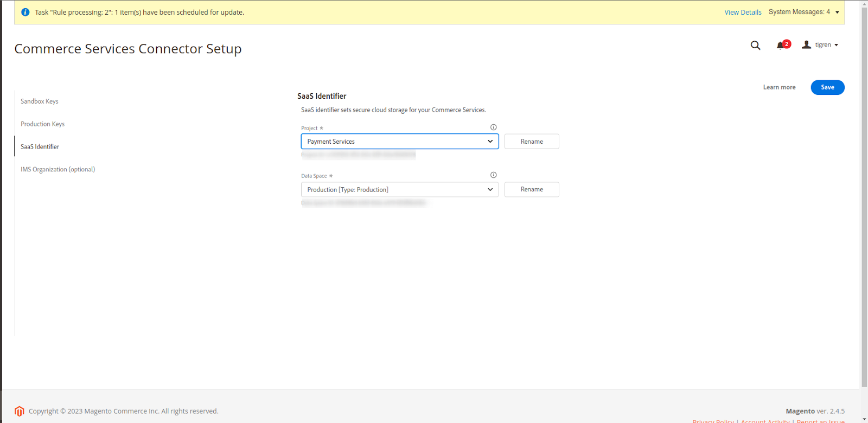
Task: Open the Privacy Policy footer link
Action: tap(713, 420)
